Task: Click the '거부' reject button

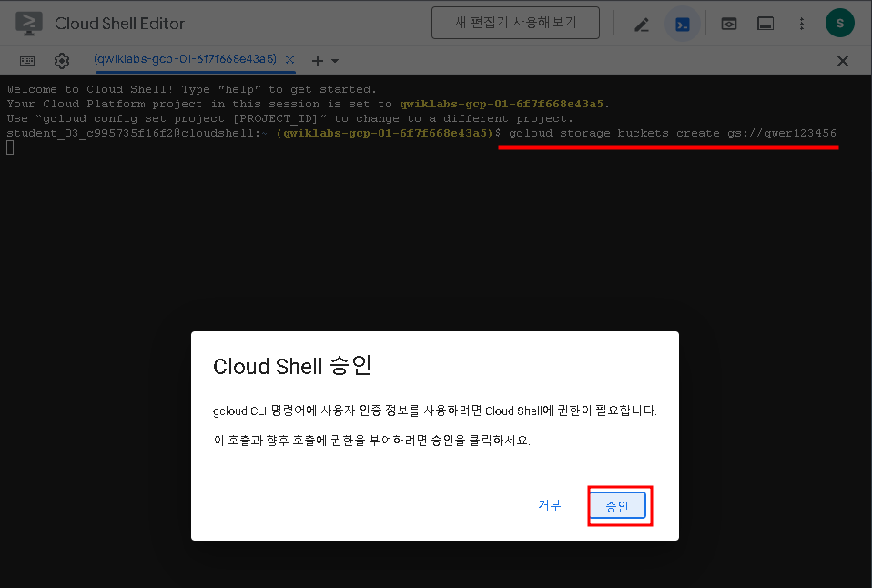Action: pyautogui.click(x=550, y=504)
